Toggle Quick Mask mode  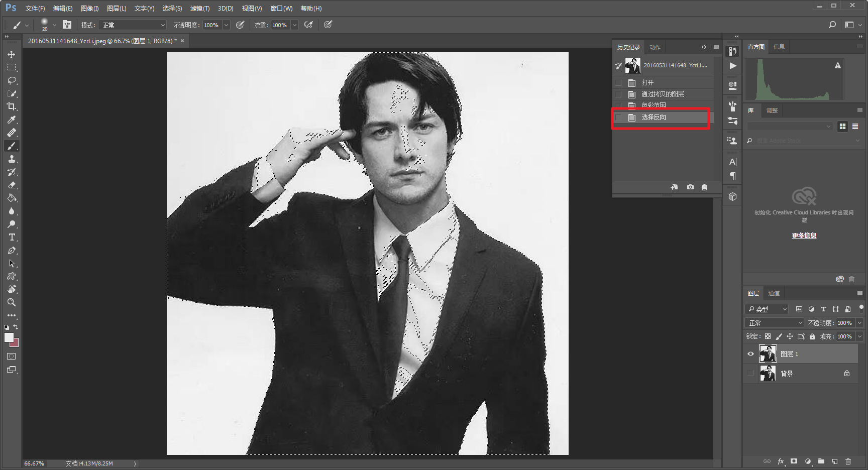[x=12, y=356]
